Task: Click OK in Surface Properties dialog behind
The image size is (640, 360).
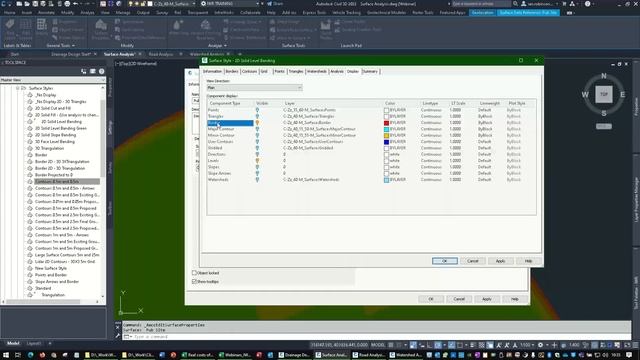Action: 431,299
